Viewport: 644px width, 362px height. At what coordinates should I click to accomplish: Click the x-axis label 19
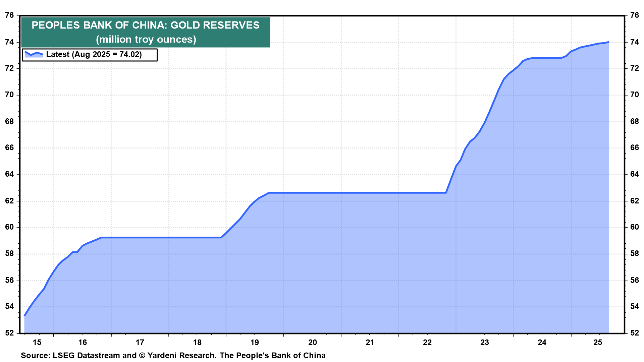255,342
